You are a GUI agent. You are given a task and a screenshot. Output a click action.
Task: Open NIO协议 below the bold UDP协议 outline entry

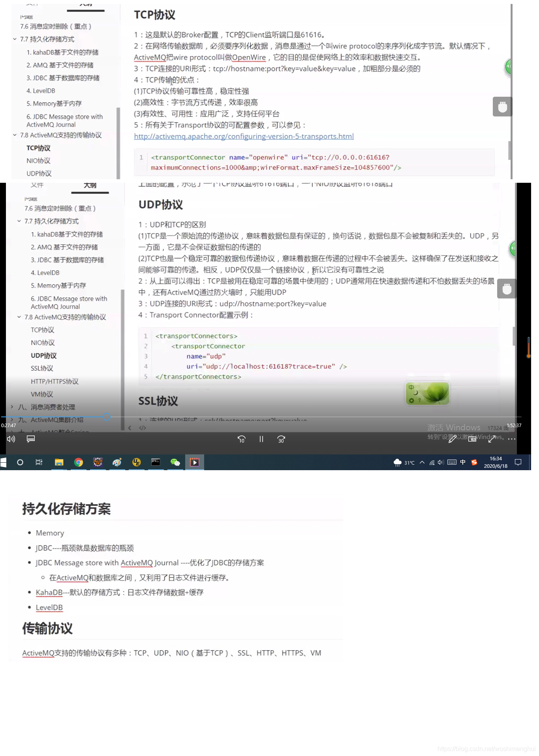(x=43, y=343)
